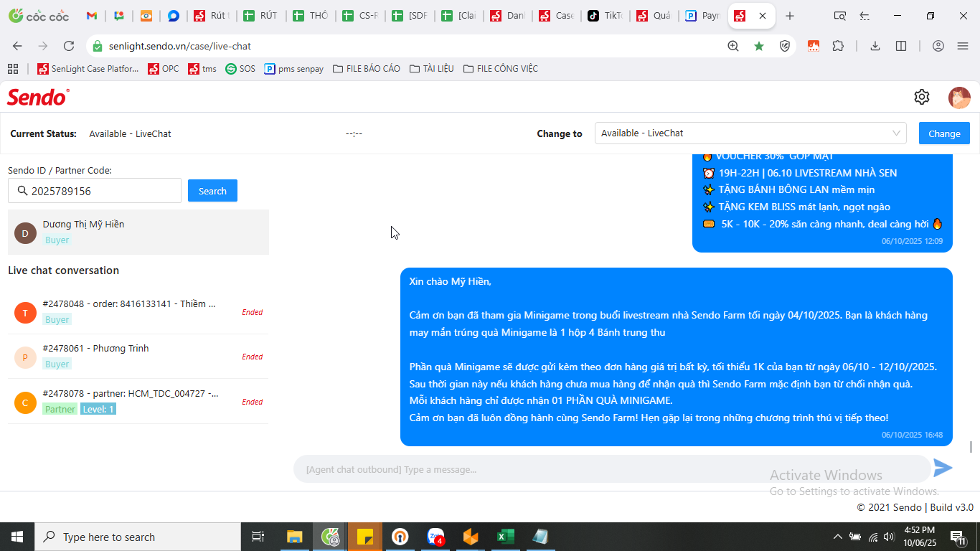Screen dimensions: 980x551
Task: Select buyer Dương Thị Mỹ Hiền
Action: pos(138,232)
